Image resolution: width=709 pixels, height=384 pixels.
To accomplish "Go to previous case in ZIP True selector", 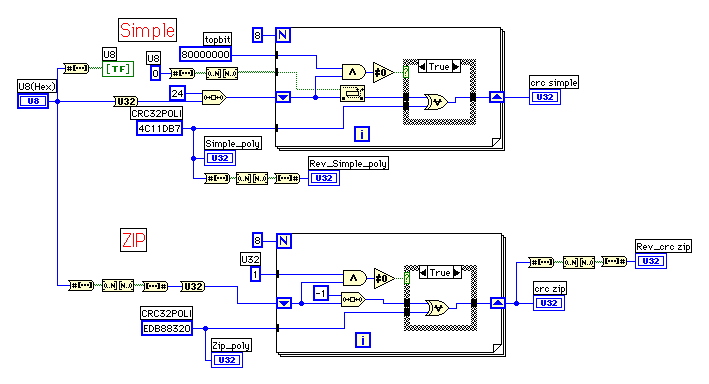I will click(423, 273).
